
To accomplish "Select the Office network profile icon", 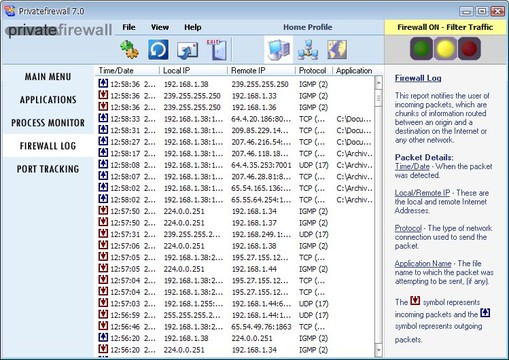I will click(x=308, y=50).
